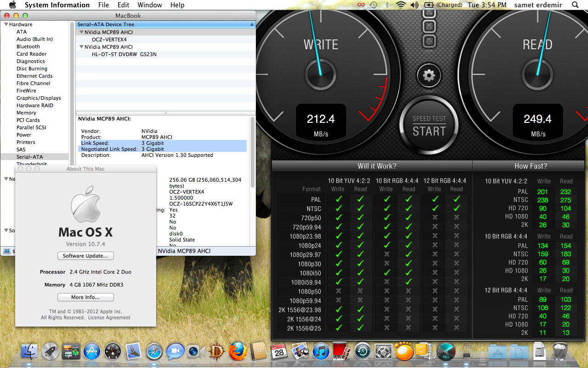The width and height of the screenshot is (588, 368).
Task: Click More Info button in About This Mac
Action: (85, 297)
